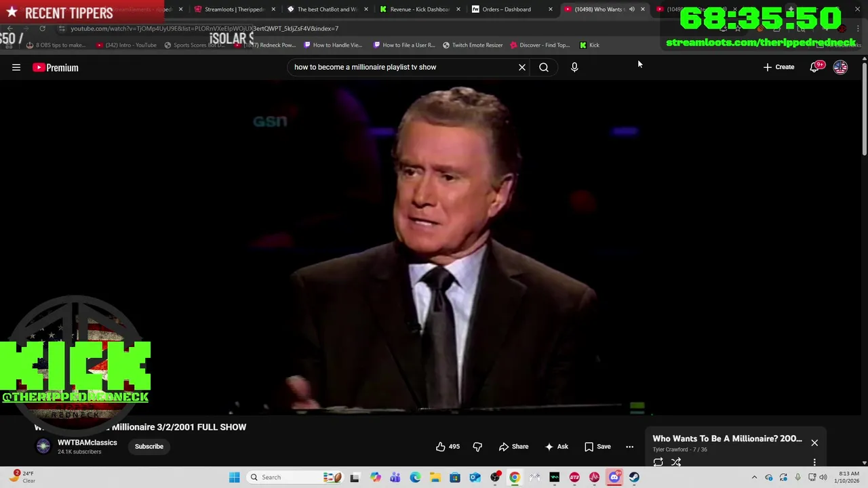Open taskbar volume control
This screenshot has height=488, width=868.
point(823,477)
